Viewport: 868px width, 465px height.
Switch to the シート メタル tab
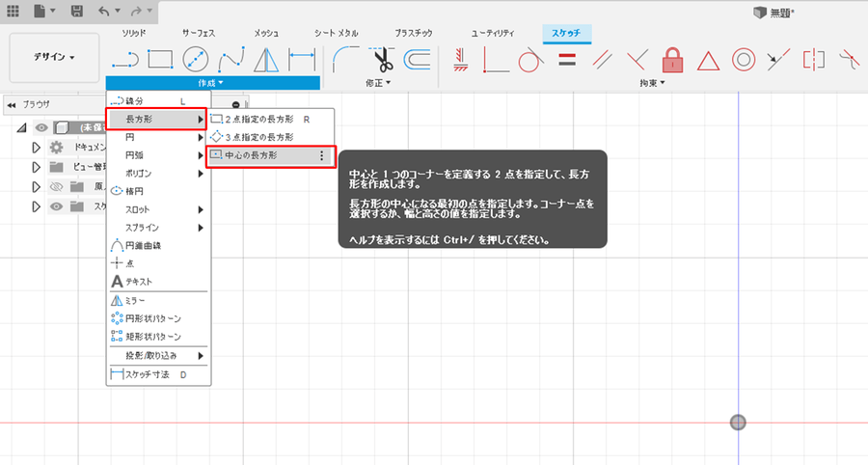coord(336,33)
